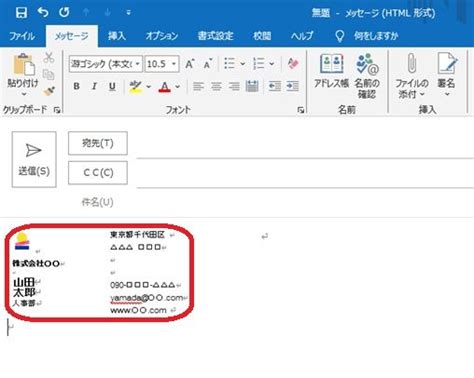Click the 株式会社〇〇 company name text
The image size is (474, 378).
point(36,264)
